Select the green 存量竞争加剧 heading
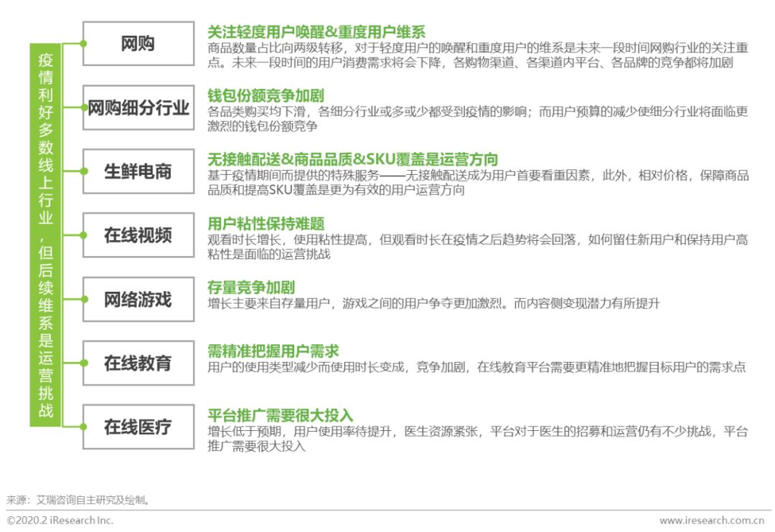Image resolution: width=775 pixels, height=532 pixels. (250, 288)
